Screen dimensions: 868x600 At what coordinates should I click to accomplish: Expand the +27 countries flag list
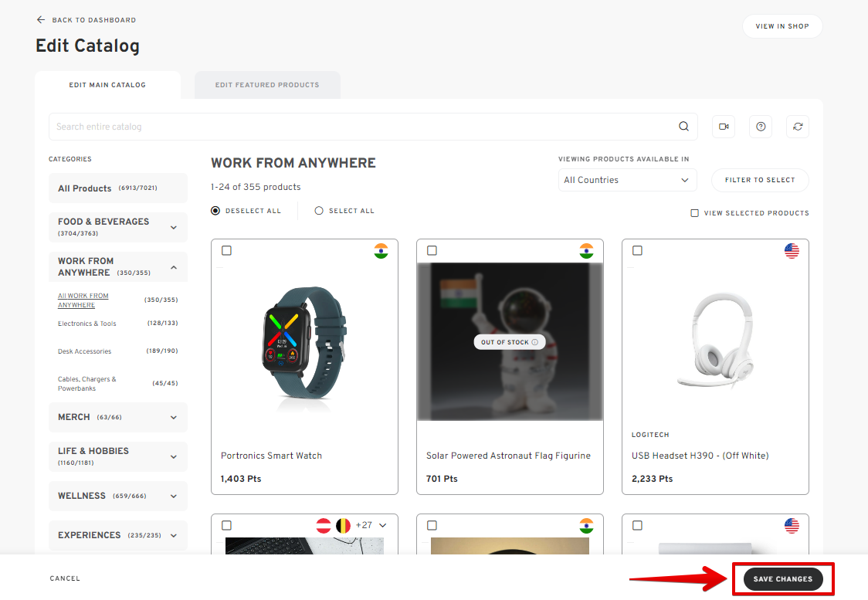[382, 525]
